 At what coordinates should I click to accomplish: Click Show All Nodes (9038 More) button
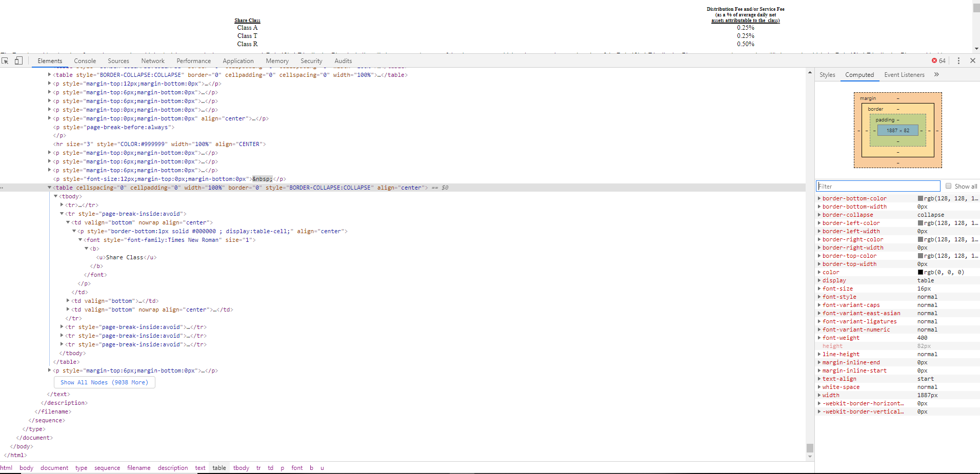pos(104,382)
